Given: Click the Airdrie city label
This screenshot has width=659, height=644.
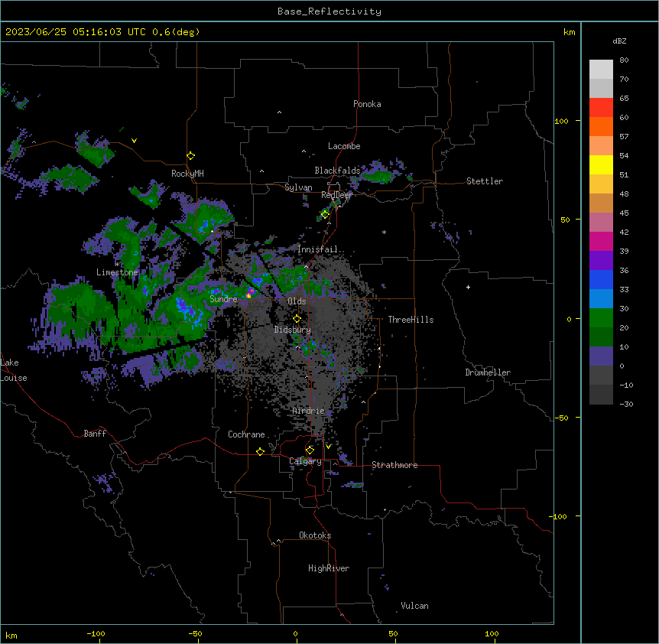Looking at the screenshot, I should 309,411.
